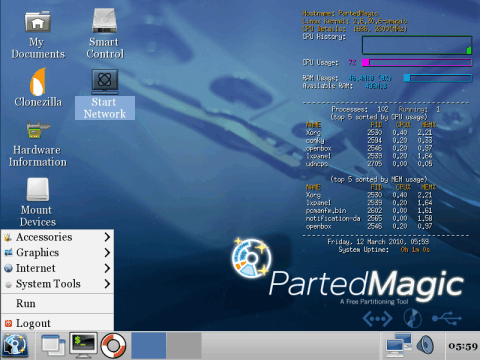Click the taskbar clock showing 05:59

click(x=463, y=346)
